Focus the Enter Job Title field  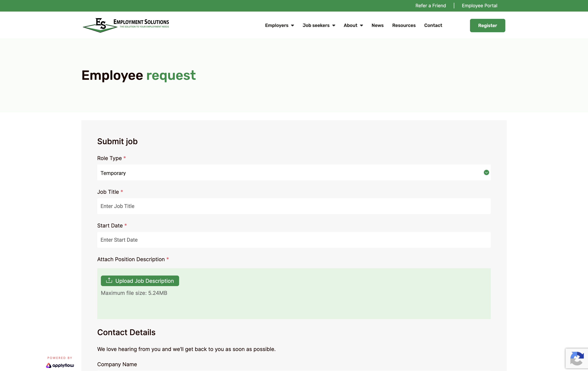(x=294, y=206)
